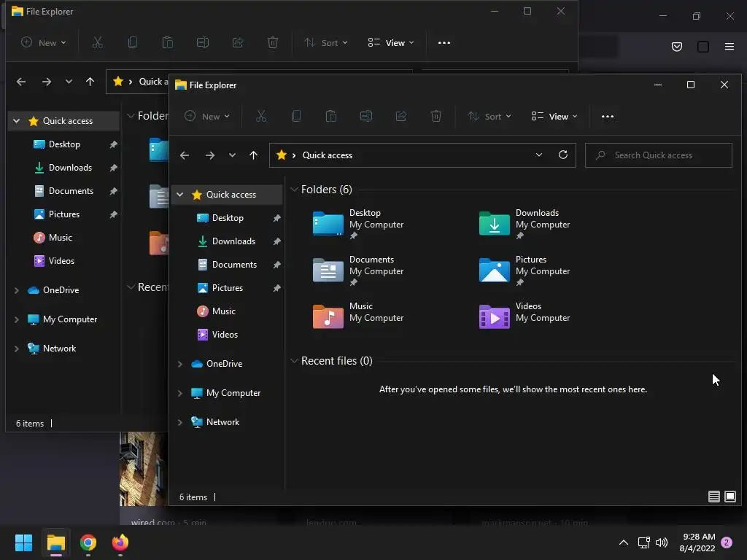Open the Pictures folder tile in Folders section
Screen dimensions: 747x560
[525, 271]
